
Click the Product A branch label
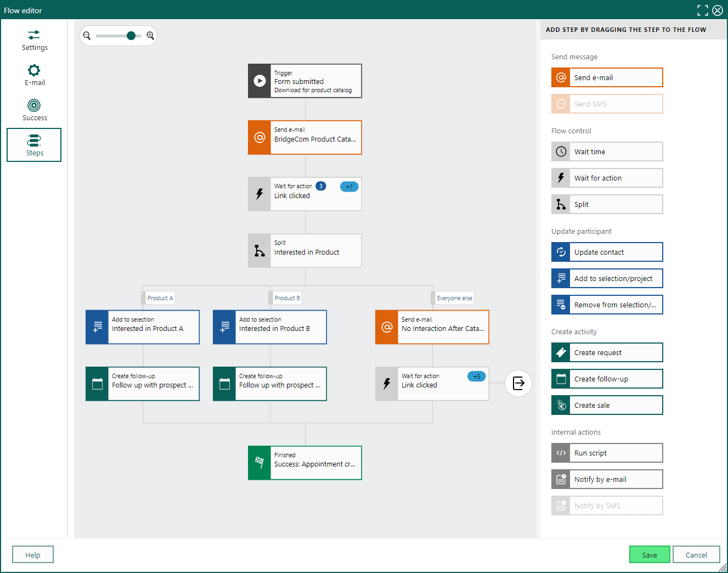coord(160,298)
